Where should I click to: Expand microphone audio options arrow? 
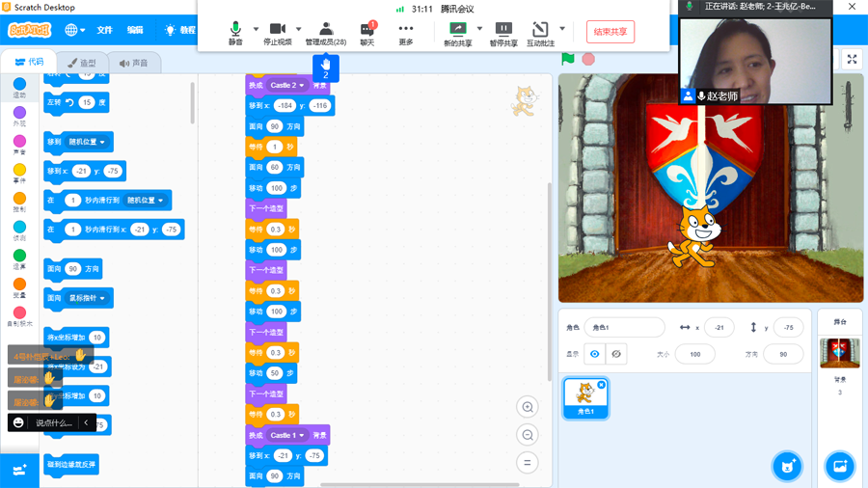click(256, 29)
